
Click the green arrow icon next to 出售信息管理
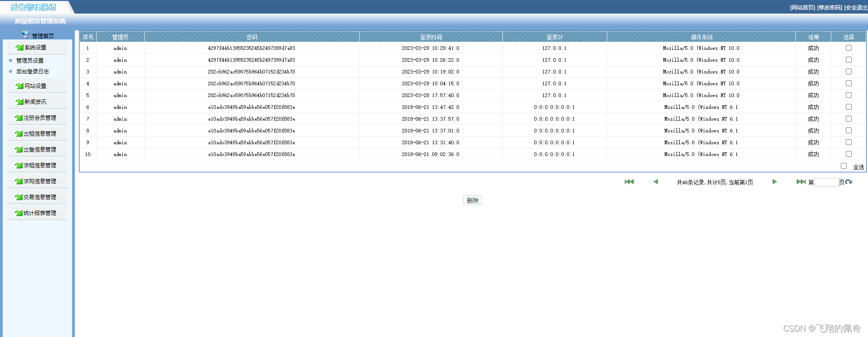pos(19,149)
